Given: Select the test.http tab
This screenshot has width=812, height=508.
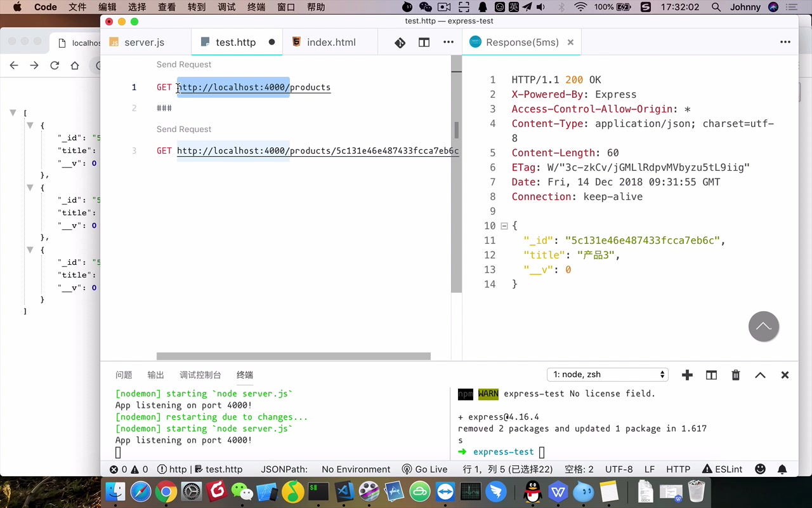Looking at the screenshot, I should [236, 43].
